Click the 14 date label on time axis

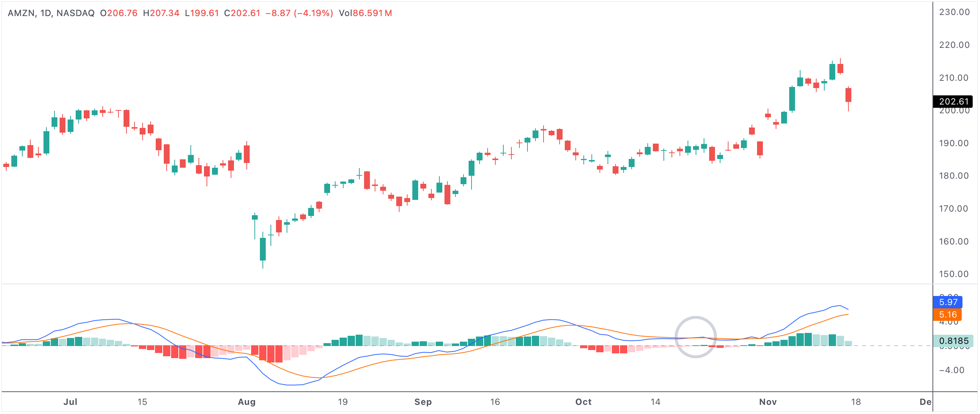click(655, 402)
